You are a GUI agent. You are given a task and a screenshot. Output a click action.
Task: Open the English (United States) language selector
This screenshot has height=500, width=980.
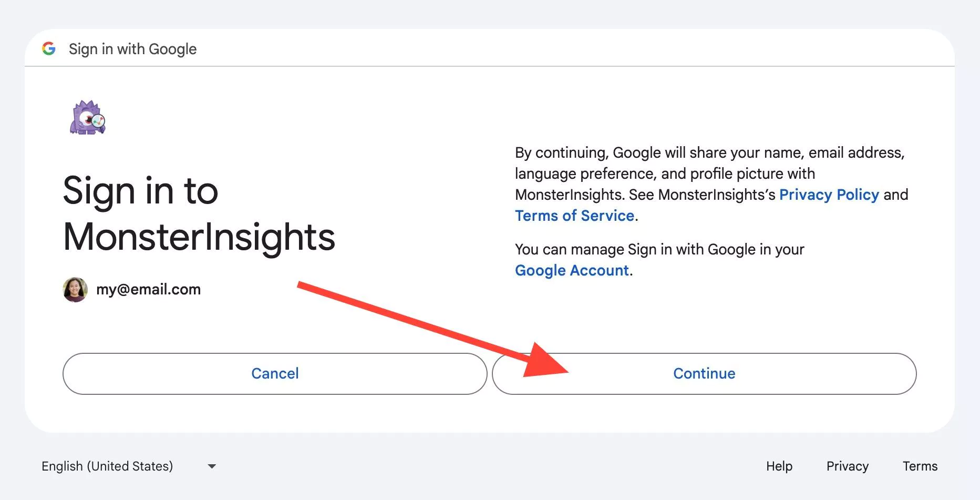107,466
